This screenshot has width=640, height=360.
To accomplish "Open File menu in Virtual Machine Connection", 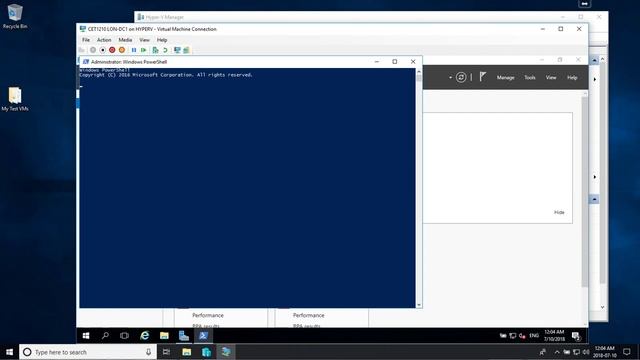I will (86, 40).
